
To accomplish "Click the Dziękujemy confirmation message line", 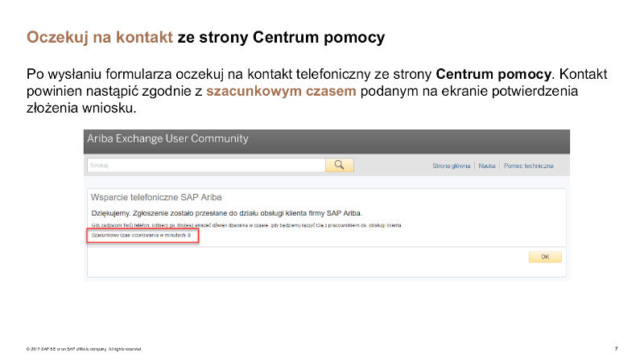I will [227, 213].
